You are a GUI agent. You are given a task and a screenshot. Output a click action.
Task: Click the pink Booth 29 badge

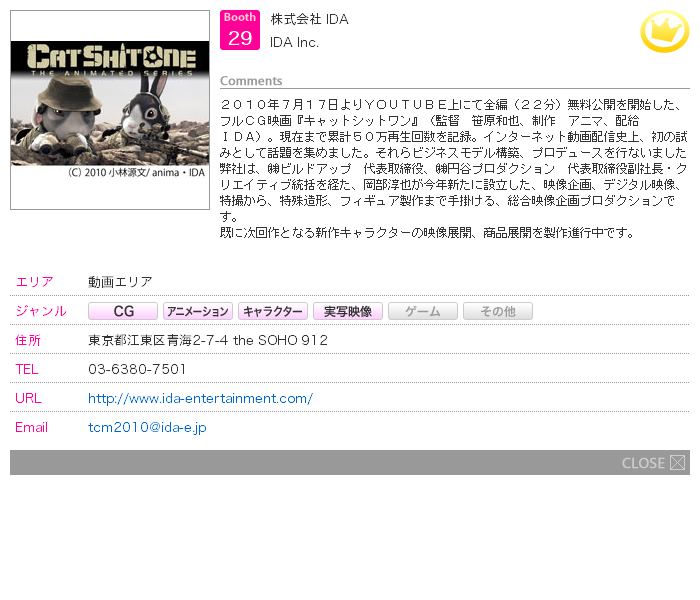[240, 30]
